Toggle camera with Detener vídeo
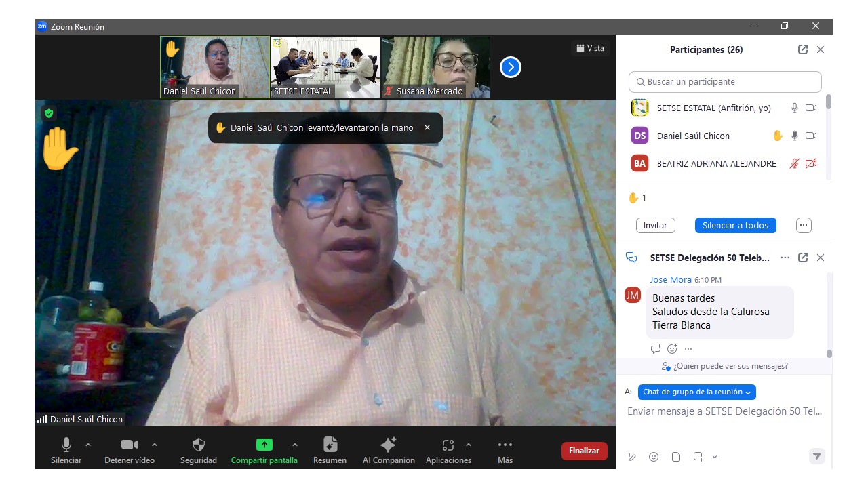 click(129, 445)
